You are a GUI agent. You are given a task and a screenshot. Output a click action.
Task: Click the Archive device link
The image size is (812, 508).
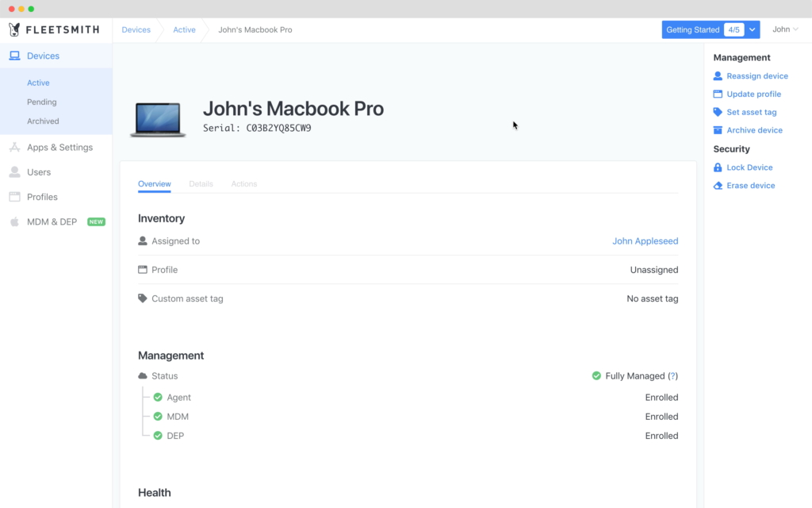755,130
